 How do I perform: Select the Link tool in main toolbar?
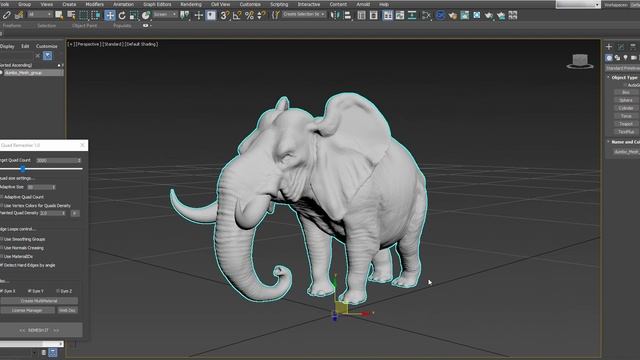(x=7, y=16)
